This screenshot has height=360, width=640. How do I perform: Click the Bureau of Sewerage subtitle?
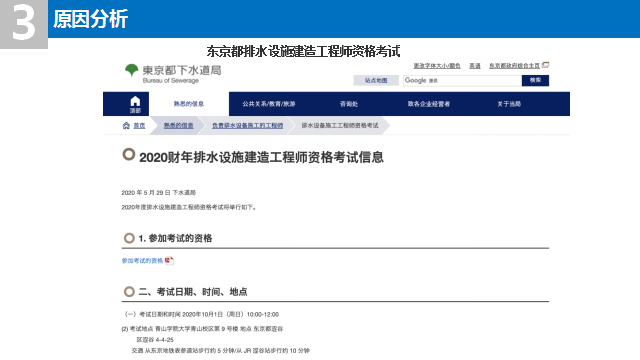171,81
